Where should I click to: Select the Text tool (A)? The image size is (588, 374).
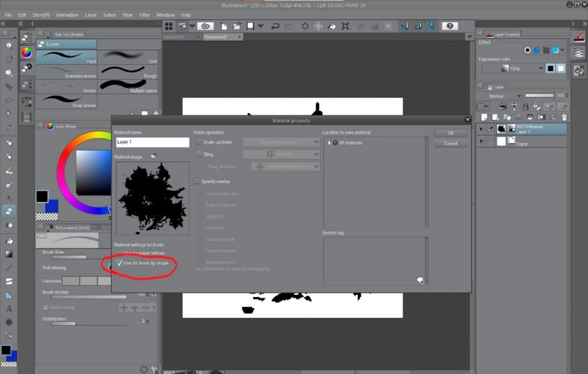[9, 309]
